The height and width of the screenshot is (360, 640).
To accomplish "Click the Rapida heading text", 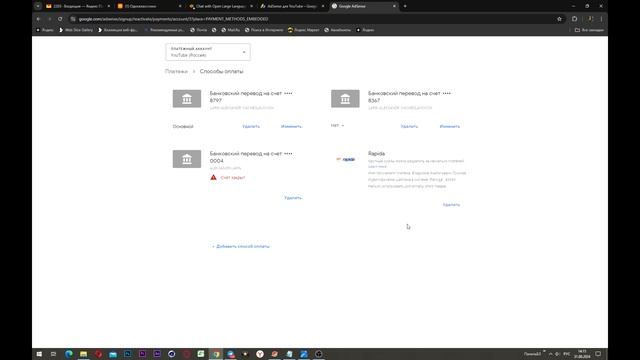I will 376,153.
